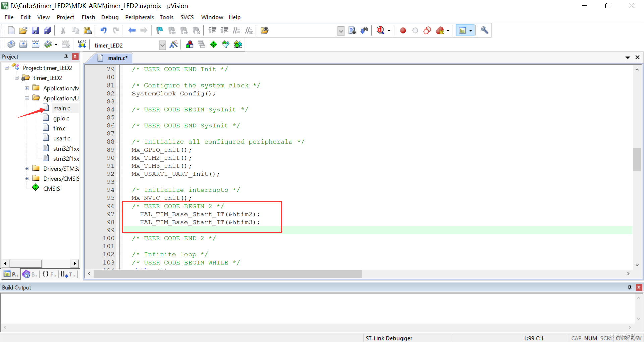Open the Pack Installer icon
The width and height of the screenshot is (644, 342).
click(x=238, y=44)
